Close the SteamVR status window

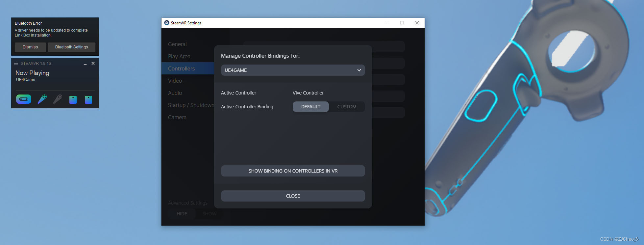tap(93, 63)
